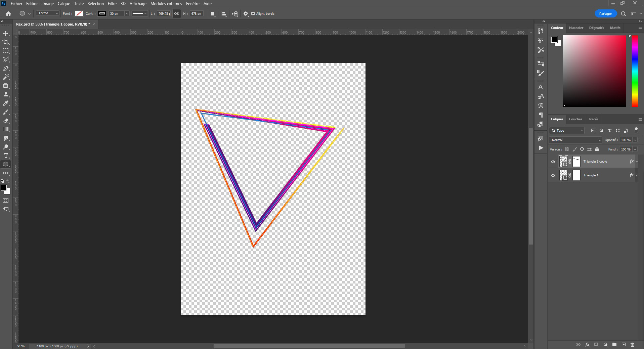Select the Dodge tool
Image resolution: width=644 pixels, height=349 pixels.
6,147
